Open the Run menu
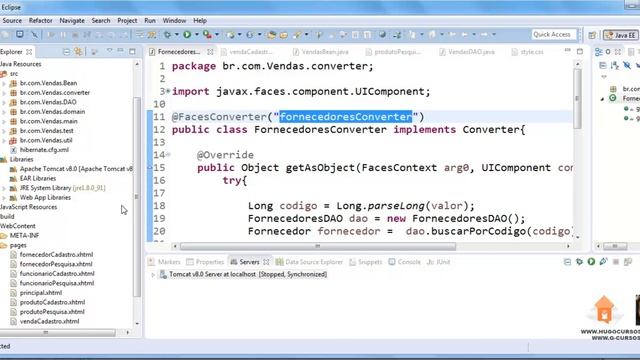 (x=150, y=20)
